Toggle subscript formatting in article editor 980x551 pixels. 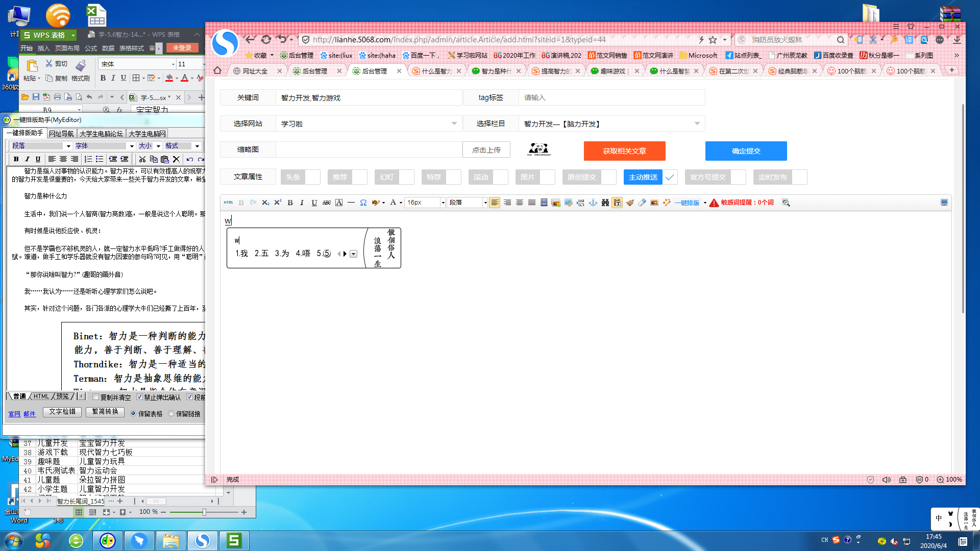tap(265, 203)
